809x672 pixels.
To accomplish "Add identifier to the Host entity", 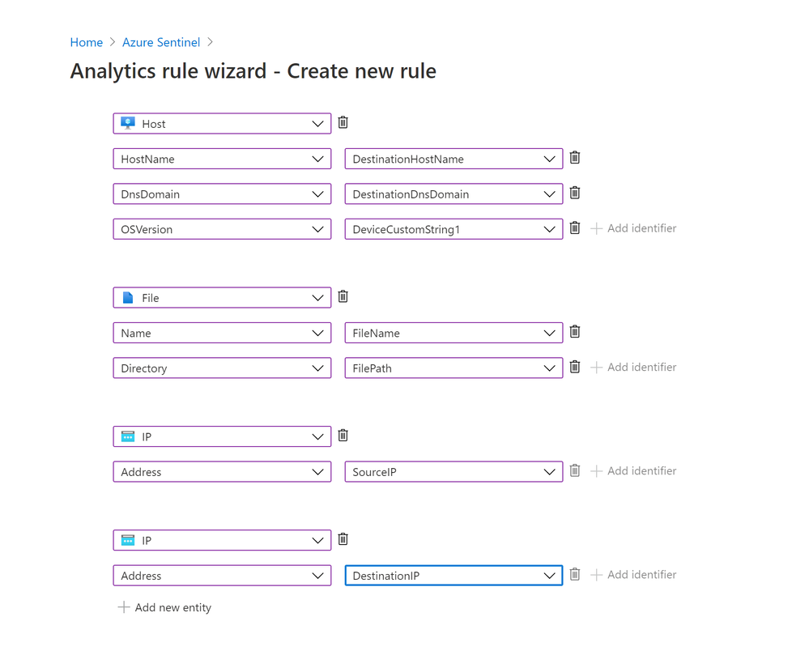I will coord(633,228).
